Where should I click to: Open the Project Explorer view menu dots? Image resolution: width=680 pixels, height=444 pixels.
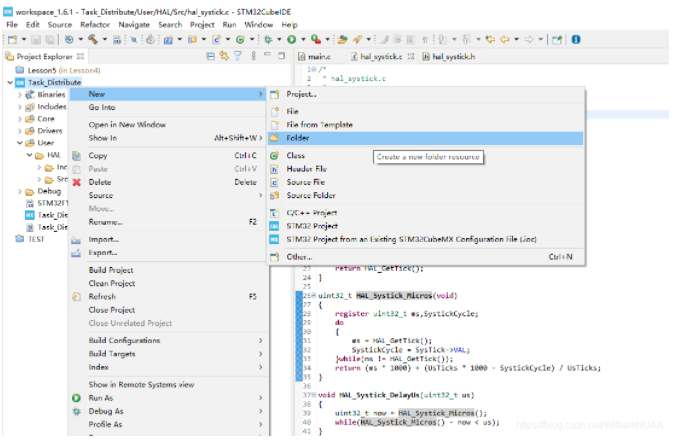[254, 56]
